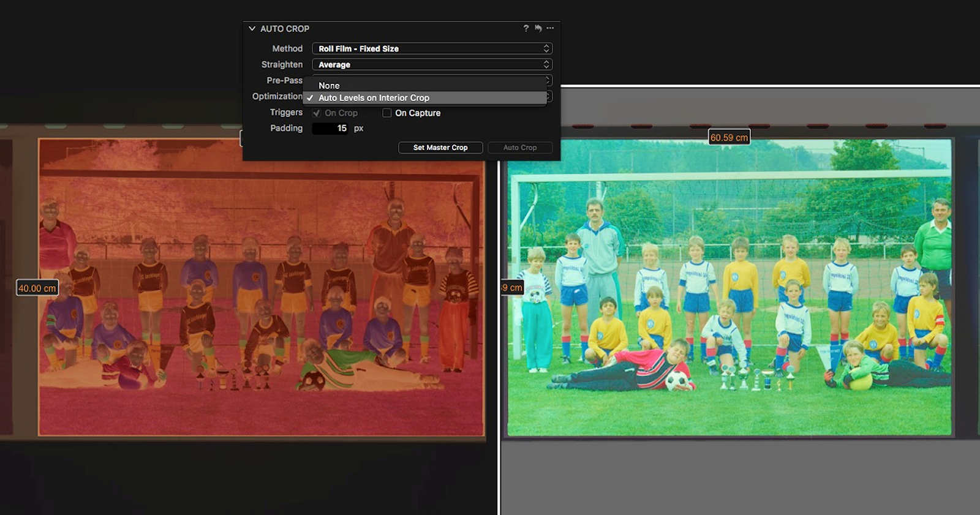Open the Method dropdown showing Roll Film
Viewport: 980px width, 515px height.
coord(432,48)
